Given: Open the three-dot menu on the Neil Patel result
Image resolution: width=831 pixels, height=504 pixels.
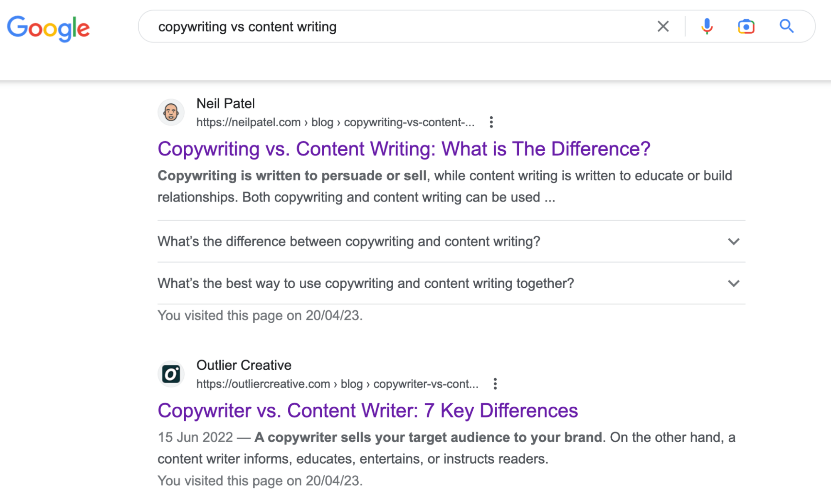Looking at the screenshot, I should point(491,122).
